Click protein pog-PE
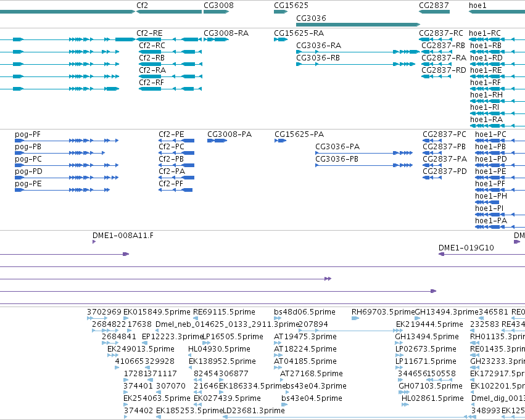The width and height of the screenshot is (525, 420). coord(28,184)
